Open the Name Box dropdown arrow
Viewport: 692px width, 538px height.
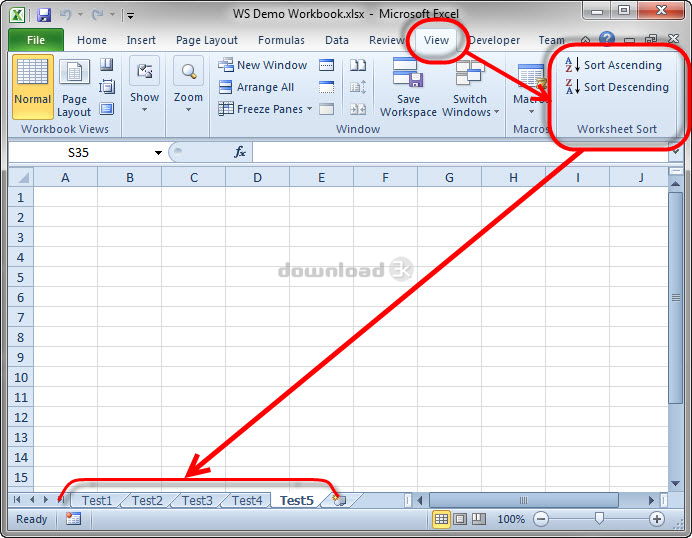click(x=158, y=153)
